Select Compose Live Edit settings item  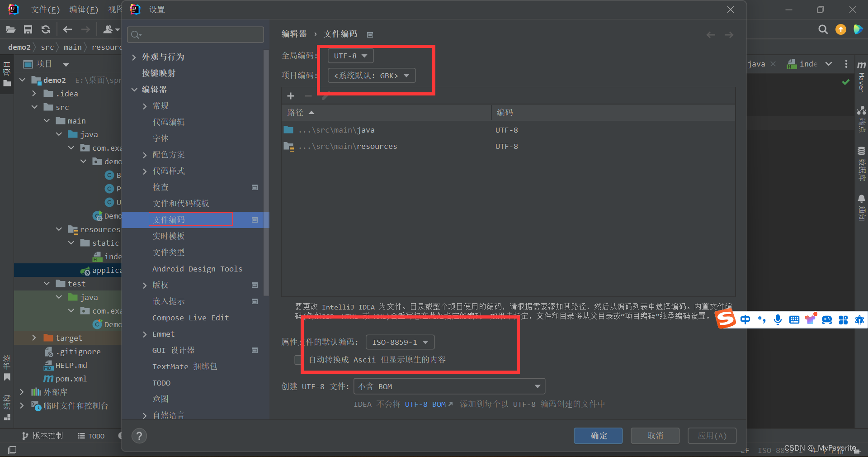click(x=190, y=318)
